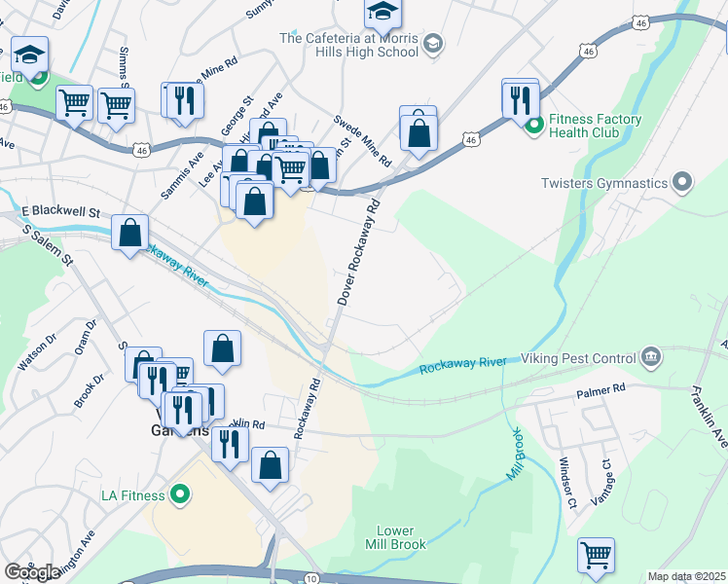
Task: Click the school marker at the top edge of the map
Action: coord(382,12)
